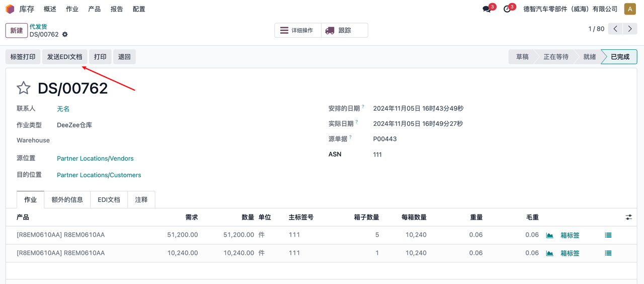
Task: Switch to the EDI文档 tab
Action: tap(109, 199)
